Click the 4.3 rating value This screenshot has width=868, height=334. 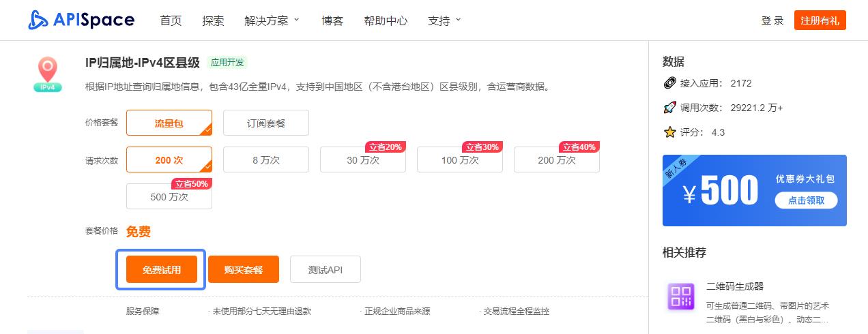(x=719, y=132)
